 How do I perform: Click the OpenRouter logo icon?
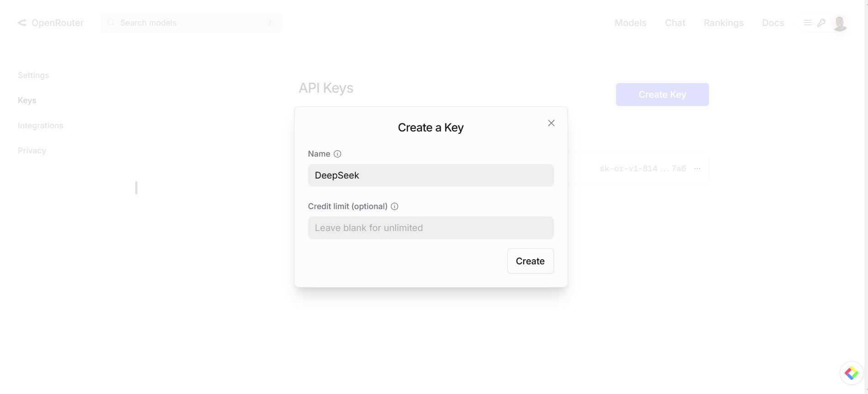pos(22,23)
